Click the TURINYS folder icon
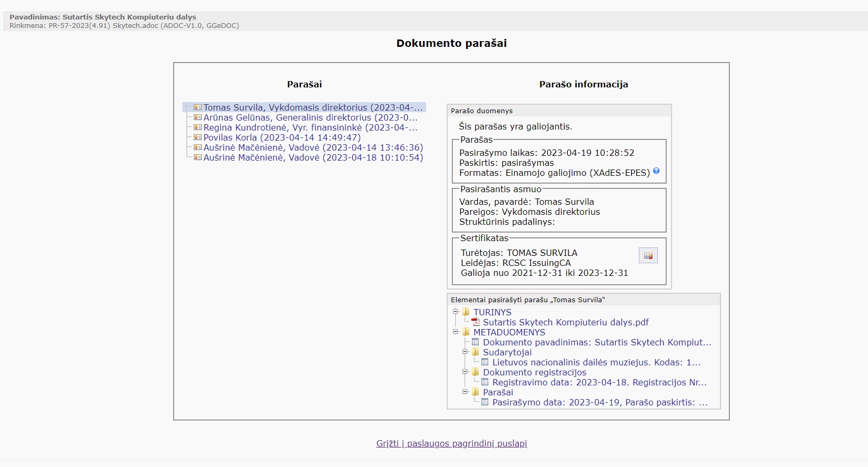The height and width of the screenshot is (467, 868). (x=466, y=312)
